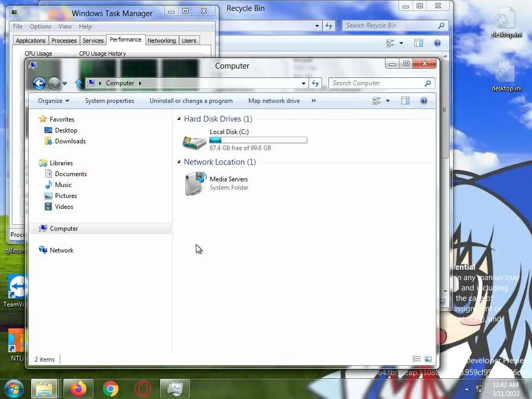
Task: Open Help in Recycle Bin window
Action: 437,43
